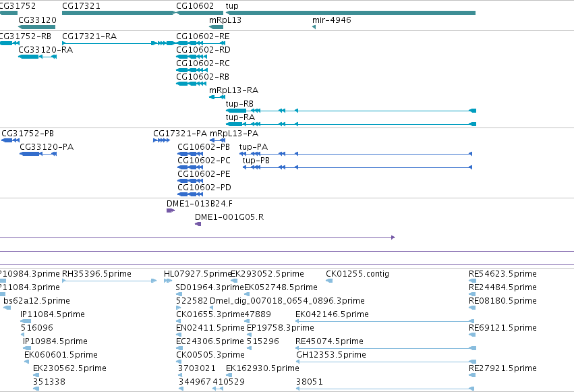Image resolution: width=574 pixels, height=392 pixels.
Task: Select protein CG10602-PC
Action: pyautogui.click(x=190, y=167)
